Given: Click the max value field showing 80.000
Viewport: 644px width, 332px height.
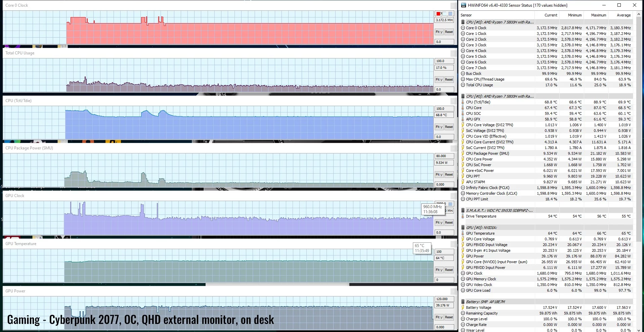Looking at the screenshot, I should tap(444, 156).
